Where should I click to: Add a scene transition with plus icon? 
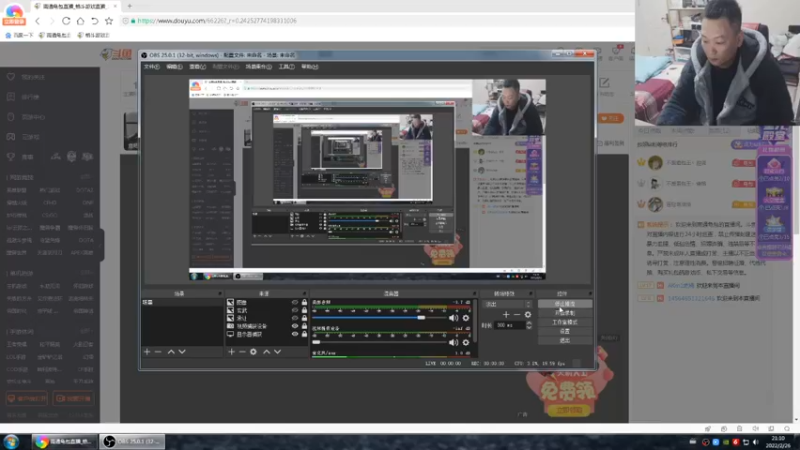click(506, 315)
